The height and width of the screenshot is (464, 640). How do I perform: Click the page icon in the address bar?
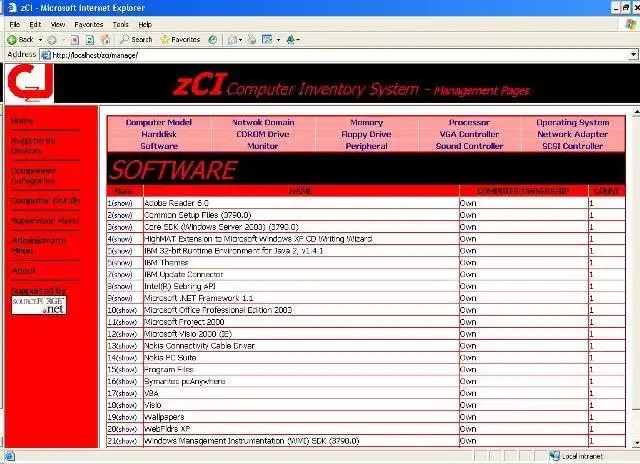(47, 55)
